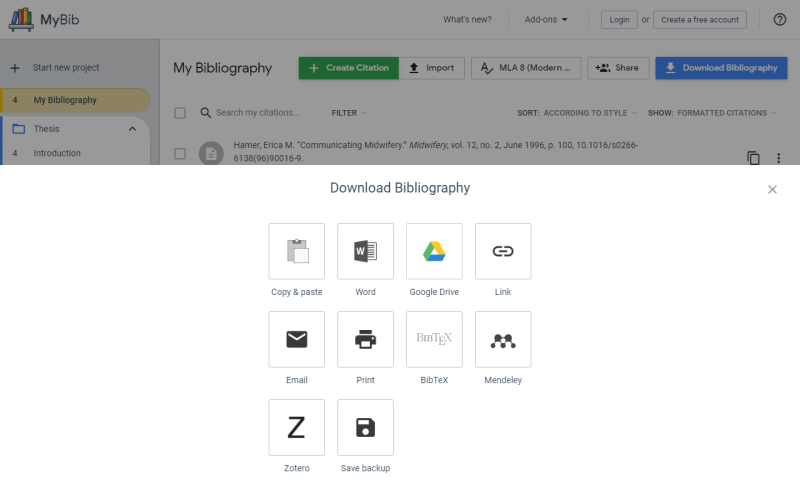Open the three-dot menu for Hamer citation
This screenshot has height=500, width=800.
[779, 158]
